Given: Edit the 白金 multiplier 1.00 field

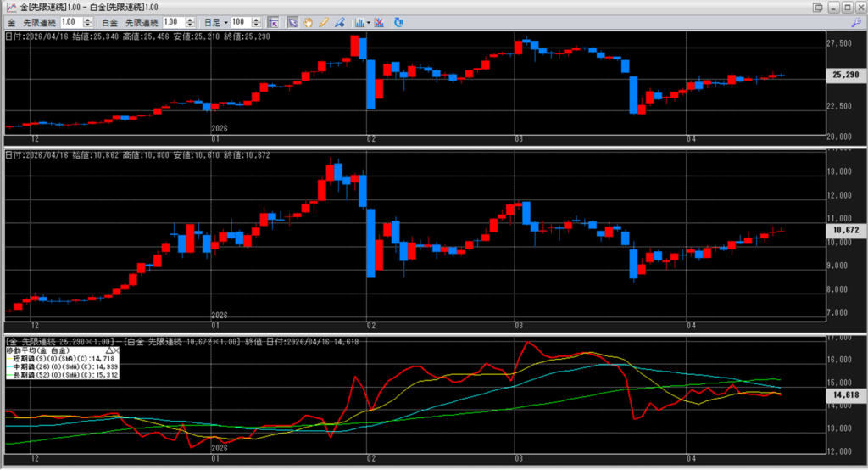Looking at the screenshot, I should point(173,22).
